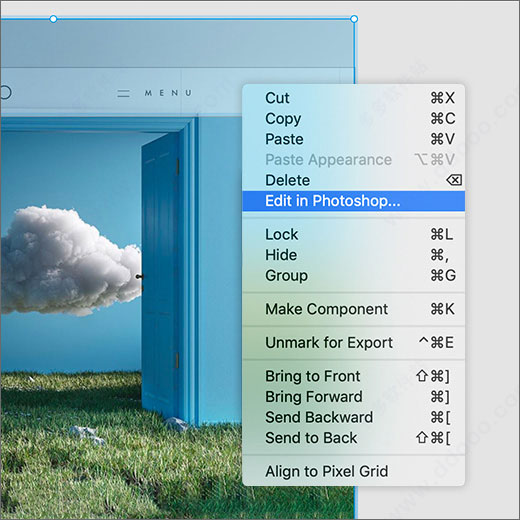Select Paste from the context menu
The width and height of the screenshot is (520, 520).
[353, 139]
